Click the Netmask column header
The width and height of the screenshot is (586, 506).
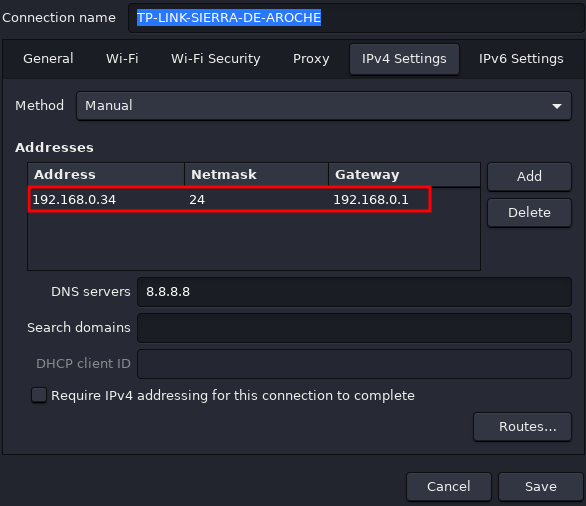coord(256,175)
